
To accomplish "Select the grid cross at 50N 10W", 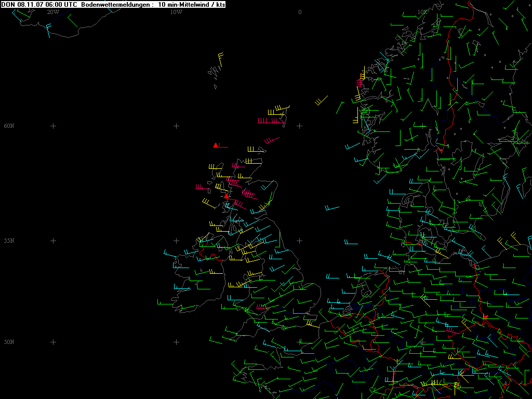I will [176, 342].
